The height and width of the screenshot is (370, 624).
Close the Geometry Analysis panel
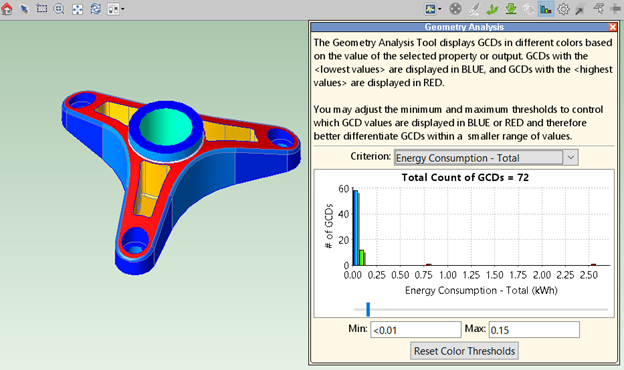click(612, 27)
